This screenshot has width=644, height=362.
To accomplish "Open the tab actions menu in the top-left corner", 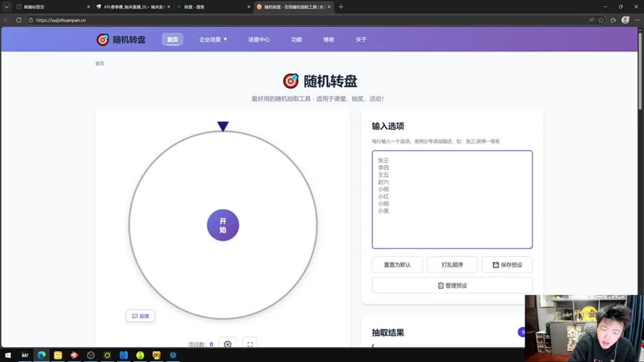I will coord(6,7).
